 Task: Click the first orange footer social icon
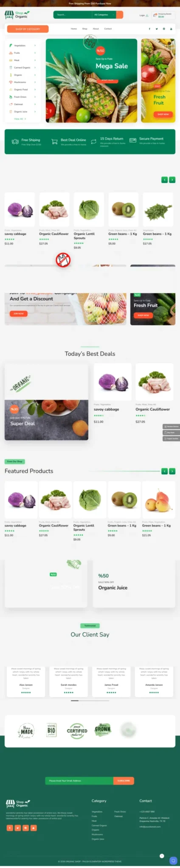tap(9, 828)
